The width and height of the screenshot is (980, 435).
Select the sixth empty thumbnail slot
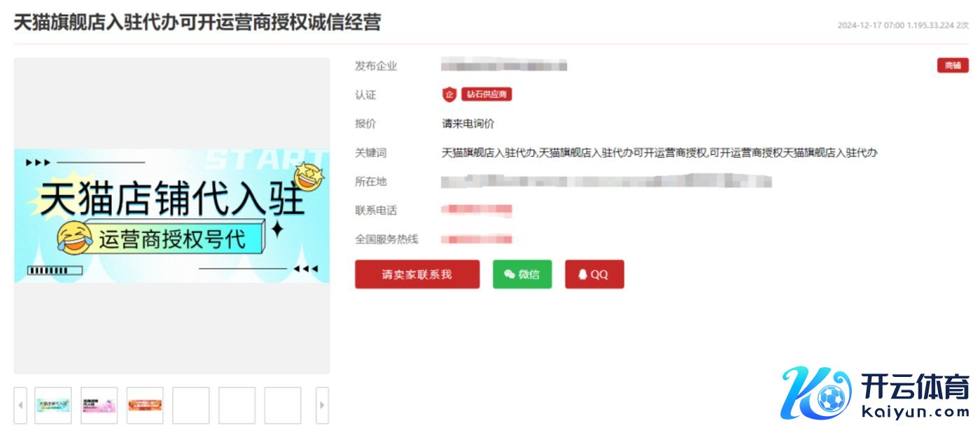click(x=283, y=406)
